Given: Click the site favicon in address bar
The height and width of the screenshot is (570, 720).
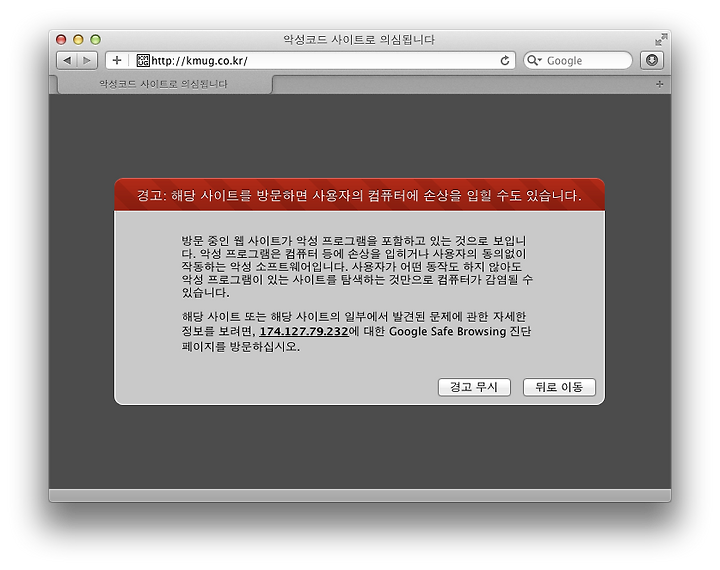Looking at the screenshot, I should 143,61.
